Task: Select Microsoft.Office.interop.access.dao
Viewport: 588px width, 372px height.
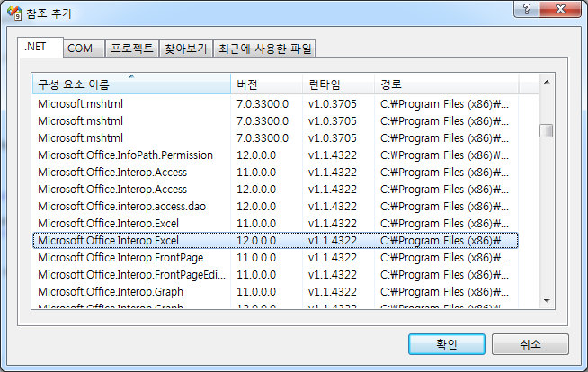Action: coord(276,207)
